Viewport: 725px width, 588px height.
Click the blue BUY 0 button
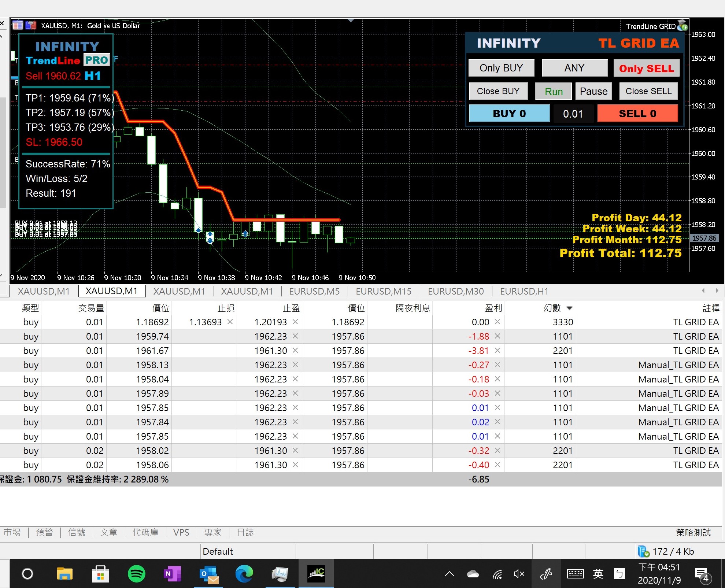(509, 114)
